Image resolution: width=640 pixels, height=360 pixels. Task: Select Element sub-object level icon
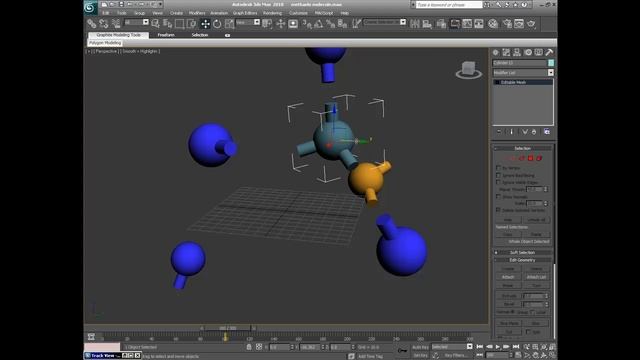click(x=539, y=158)
